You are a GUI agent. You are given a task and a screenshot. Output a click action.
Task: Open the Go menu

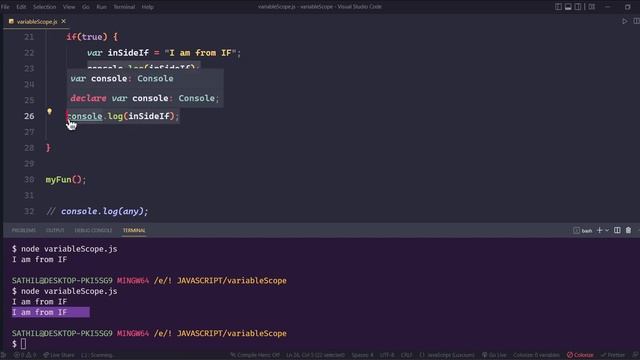coord(86,7)
